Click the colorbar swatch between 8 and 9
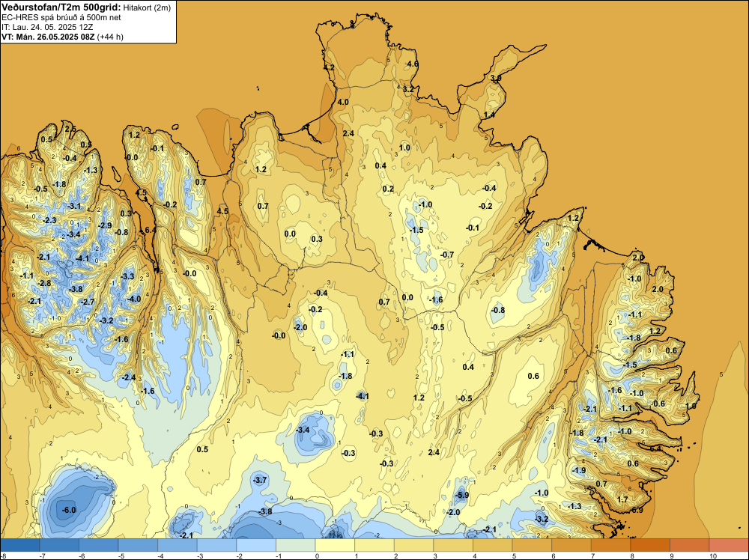The width and height of the screenshot is (749, 560). (650, 545)
